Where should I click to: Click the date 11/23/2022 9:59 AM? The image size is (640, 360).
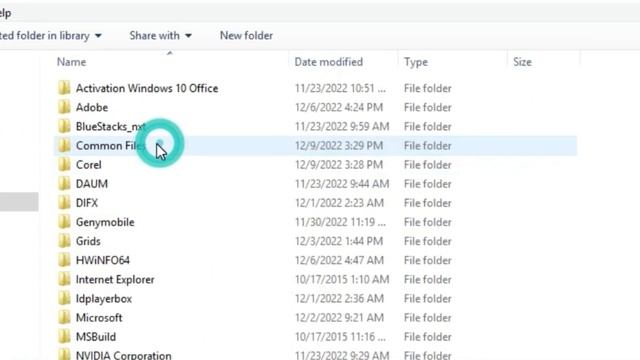pos(342,127)
